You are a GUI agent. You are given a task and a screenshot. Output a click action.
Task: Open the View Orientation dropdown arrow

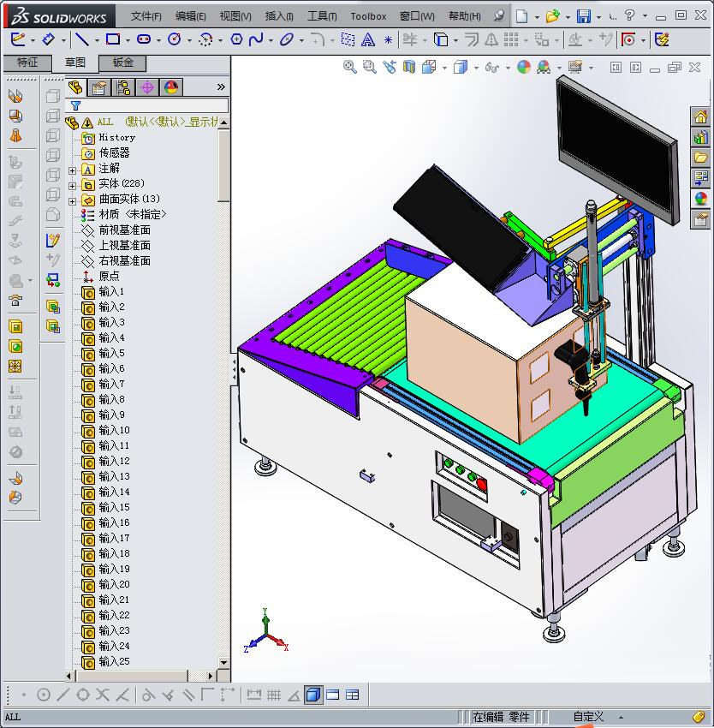pos(445,67)
